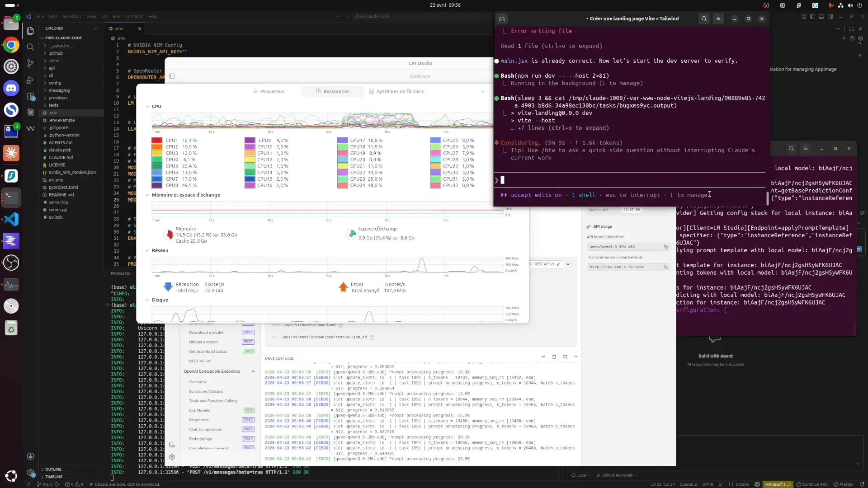Expand the REST API v1 dropdown
This screenshot has width=868, height=488.
[569, 264]
